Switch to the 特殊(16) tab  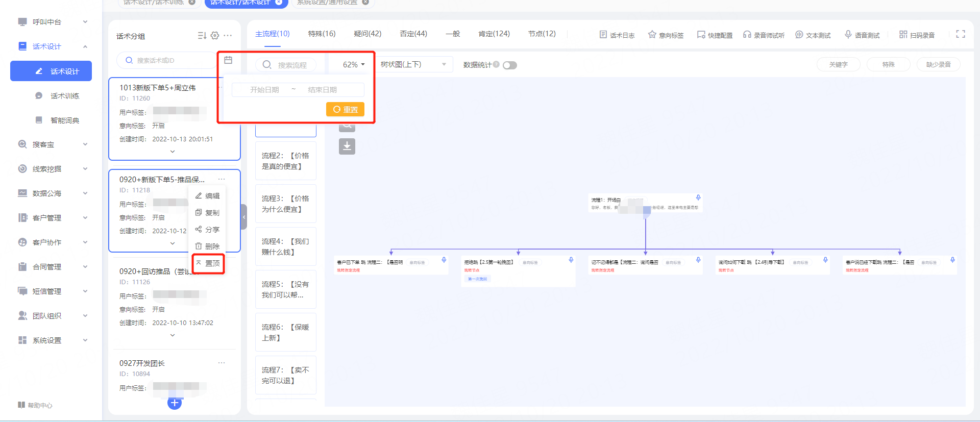click(322, 34)
